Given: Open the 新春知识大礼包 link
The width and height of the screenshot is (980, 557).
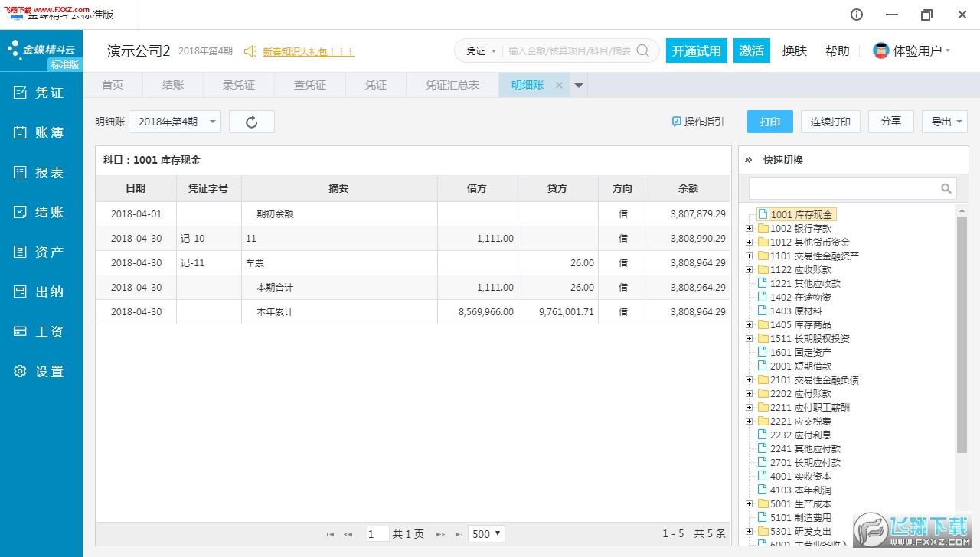Looking at the screenshot, I should click(x=309, y=51).
